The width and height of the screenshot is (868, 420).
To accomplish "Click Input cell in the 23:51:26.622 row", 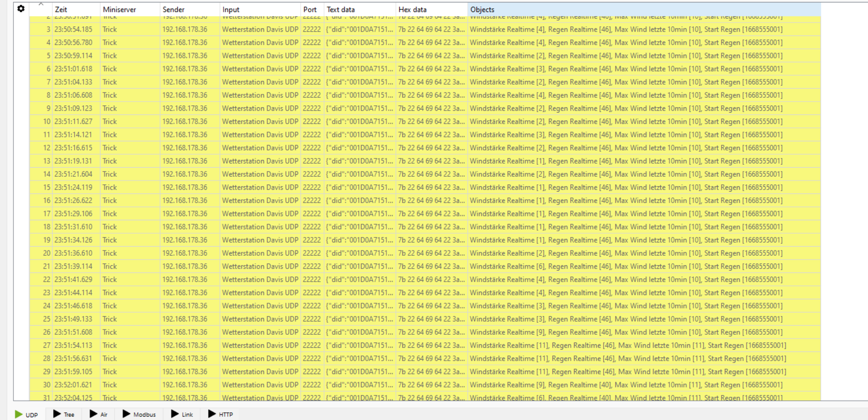I will pos(260,201).
